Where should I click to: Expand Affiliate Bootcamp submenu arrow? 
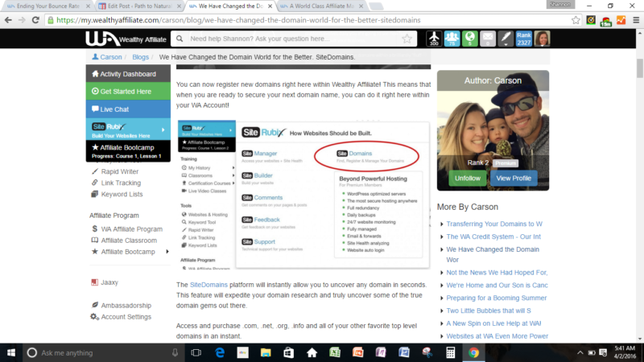(x=167, y=252)
